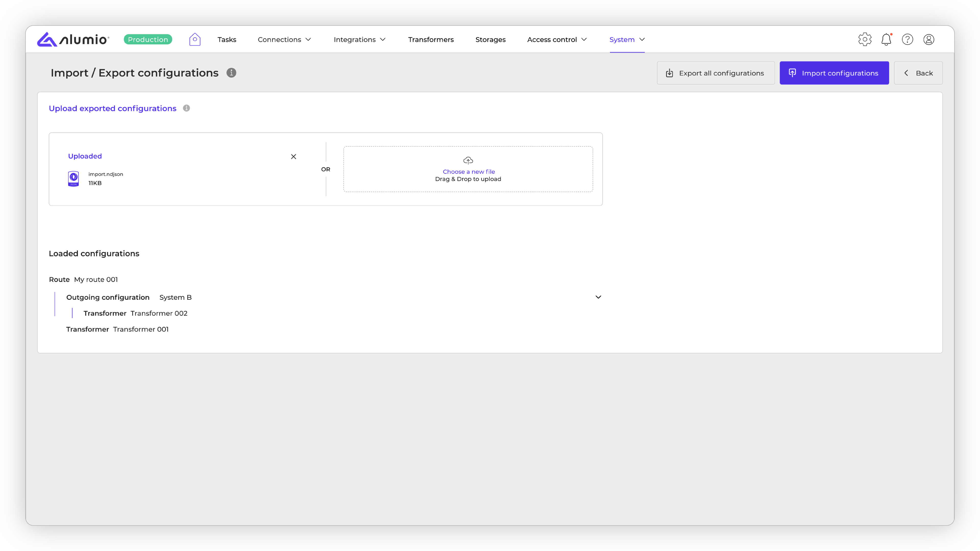
Task: Expand the Access control menu
Action: (557, 40)
